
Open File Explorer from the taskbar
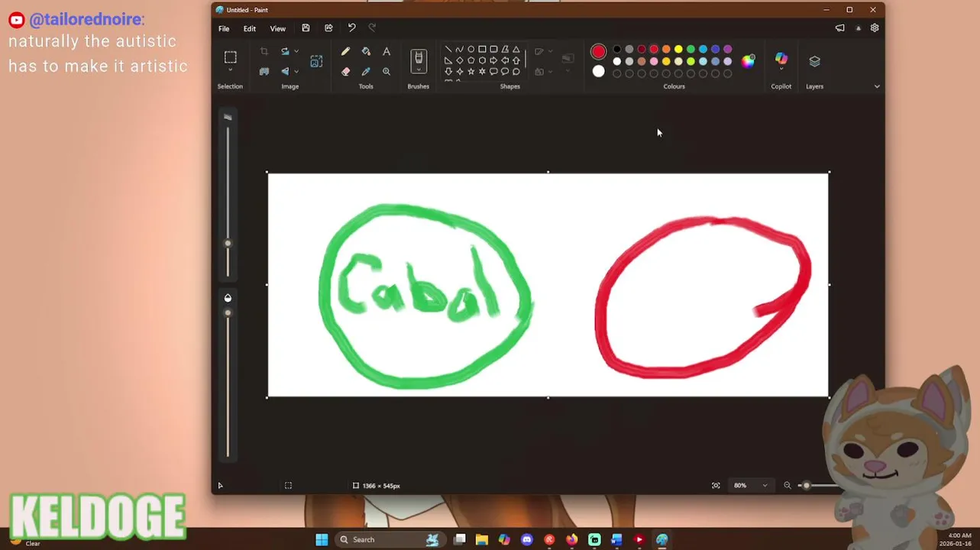pos(482,540)
